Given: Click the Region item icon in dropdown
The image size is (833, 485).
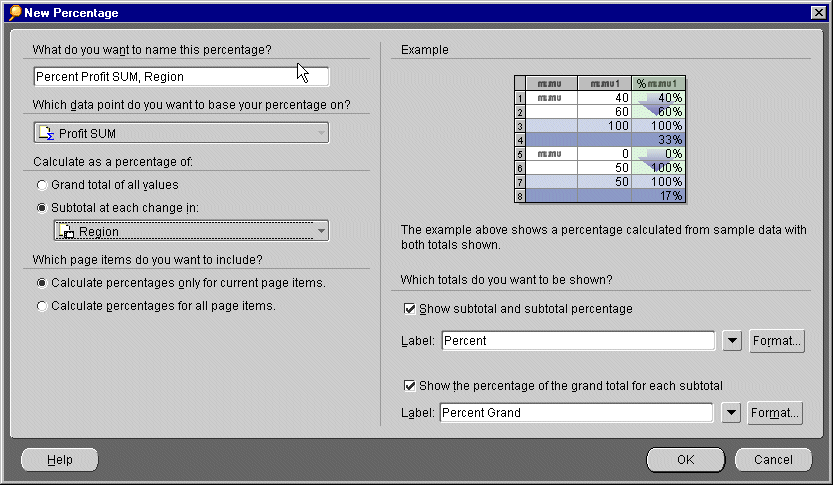Looking at the screenshot, I should 67,231.
